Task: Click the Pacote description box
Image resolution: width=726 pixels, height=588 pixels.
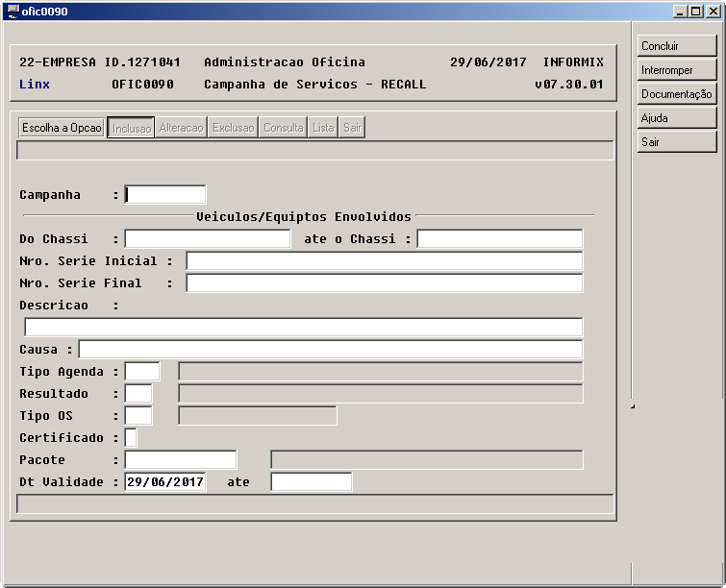Action: click(427, 460)
